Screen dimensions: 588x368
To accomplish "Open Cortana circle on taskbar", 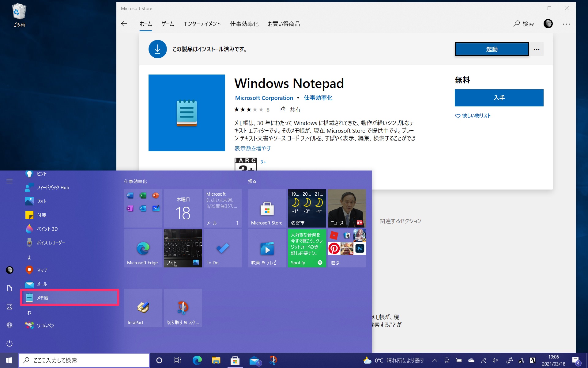I will (159, 360).
